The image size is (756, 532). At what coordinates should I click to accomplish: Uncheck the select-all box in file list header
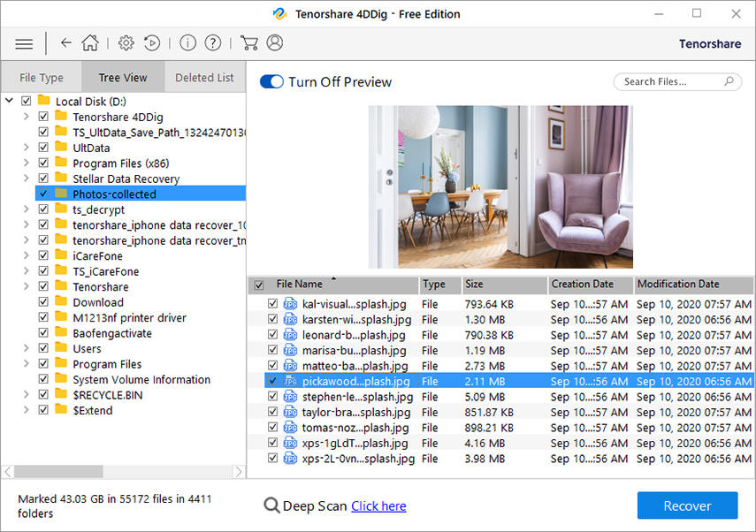[256, 285]
